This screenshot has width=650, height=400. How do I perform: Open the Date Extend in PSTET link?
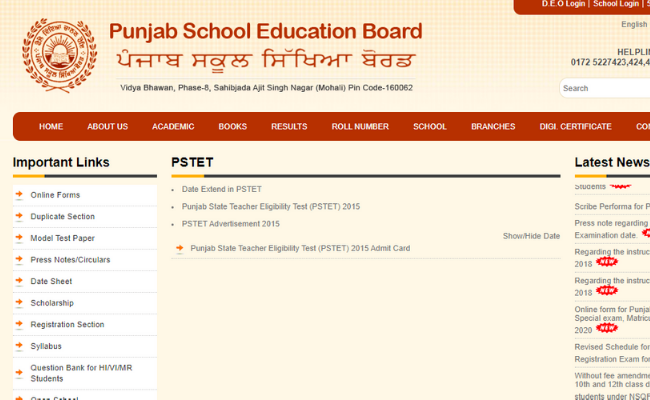(222, 189)
